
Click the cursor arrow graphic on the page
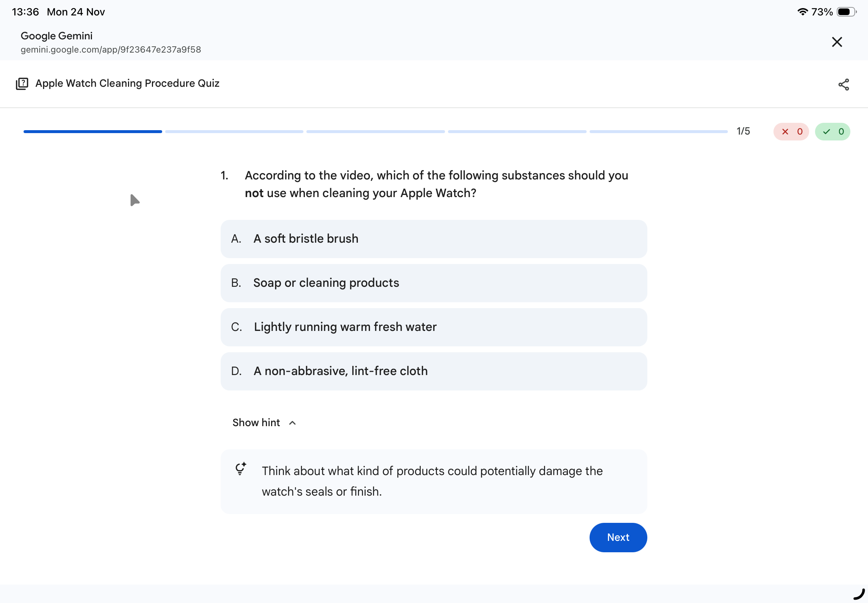(x=135, y=200)
